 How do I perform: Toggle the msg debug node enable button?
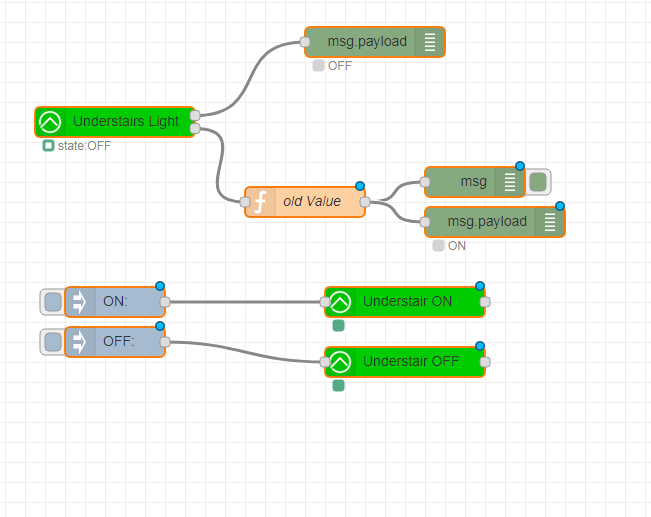[538, 182]
